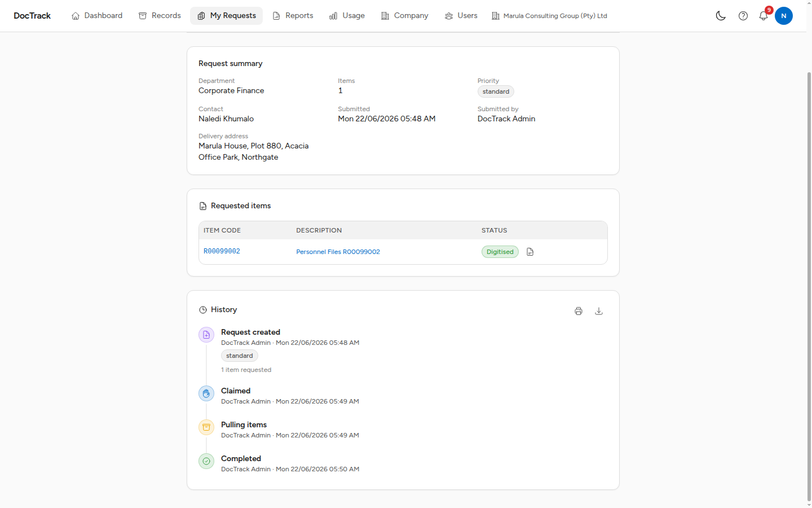Print the request history

(x=579, y=311)
